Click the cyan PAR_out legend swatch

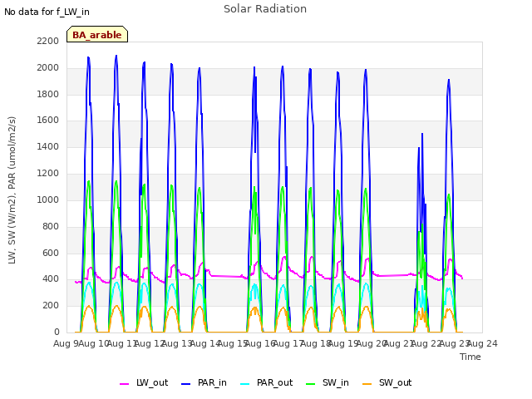coord(245,384)
